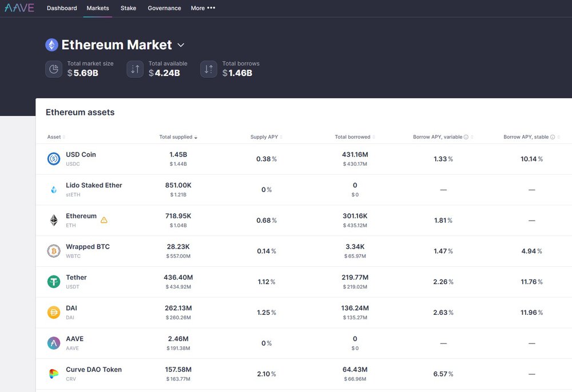This screenshot has height=392, width=572.
Task: Click the Lido Staked Ether icon
Action: pyautogui.click(x=54, y=190)
